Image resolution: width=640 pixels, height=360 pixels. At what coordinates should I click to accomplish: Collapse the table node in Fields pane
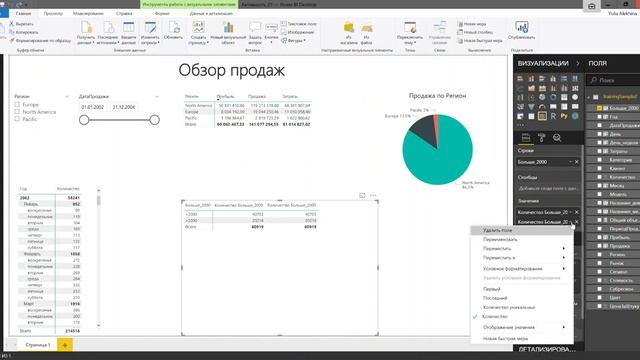589,97
